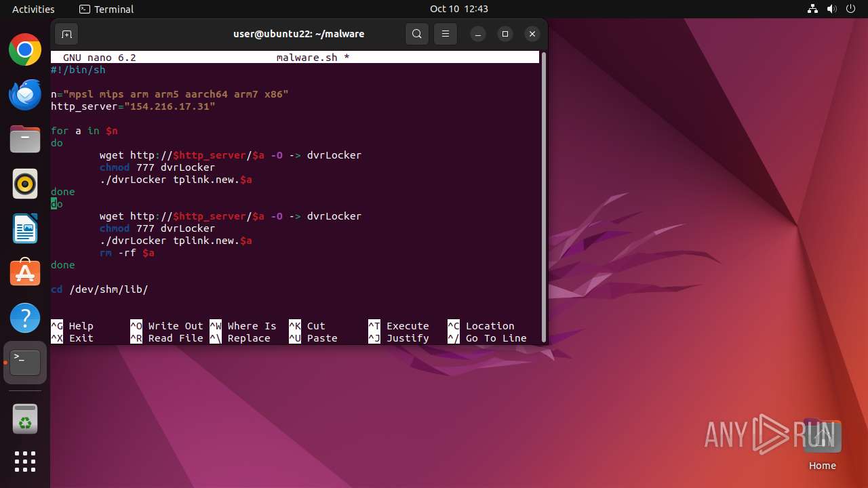Image resolution: width=868 pixels, height=488 pixels.
Task: Open Ubuntu Software store
Action: click(x=25, y=273)
